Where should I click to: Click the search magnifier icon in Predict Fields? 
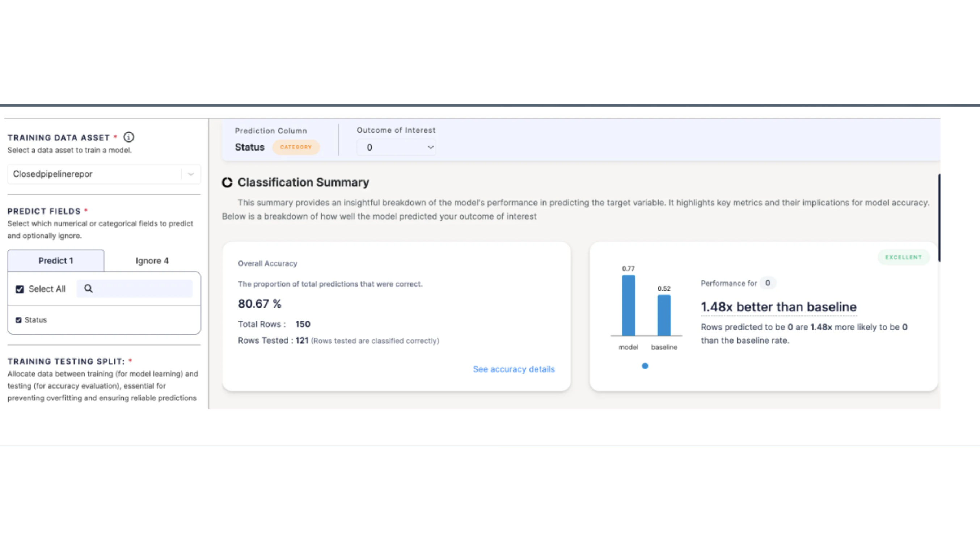(x=88, y=289)
